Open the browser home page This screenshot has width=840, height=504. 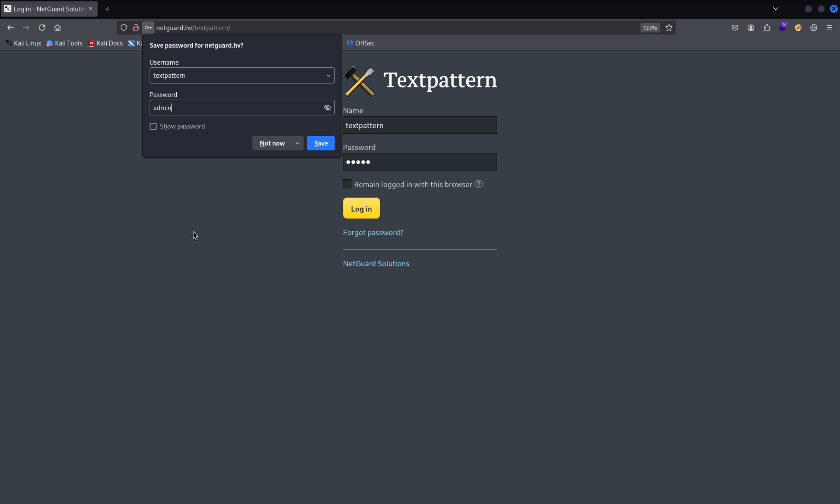click(57, 27)
